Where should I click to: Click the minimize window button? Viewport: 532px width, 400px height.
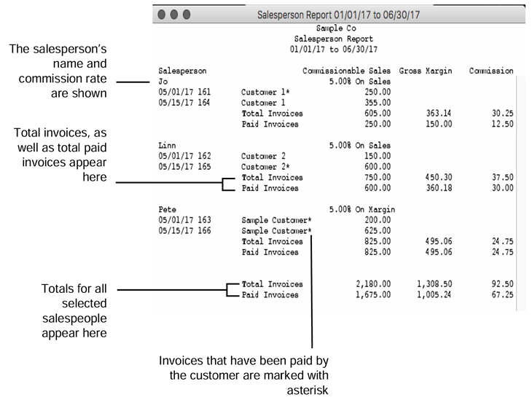pos(175,15)
